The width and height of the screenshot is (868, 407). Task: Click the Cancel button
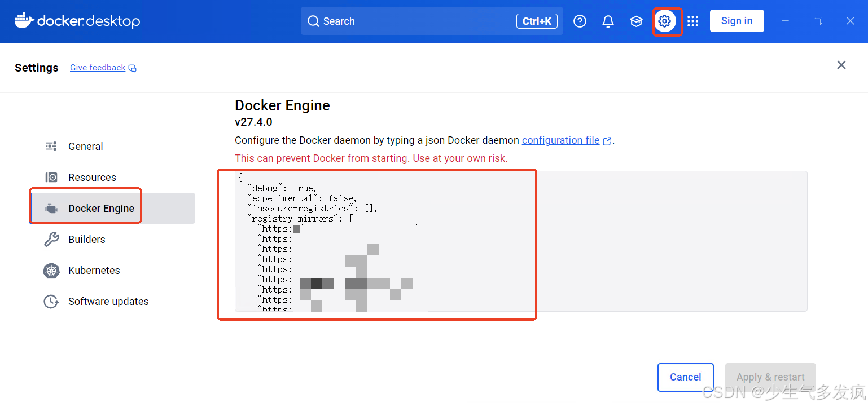(686, 377)
